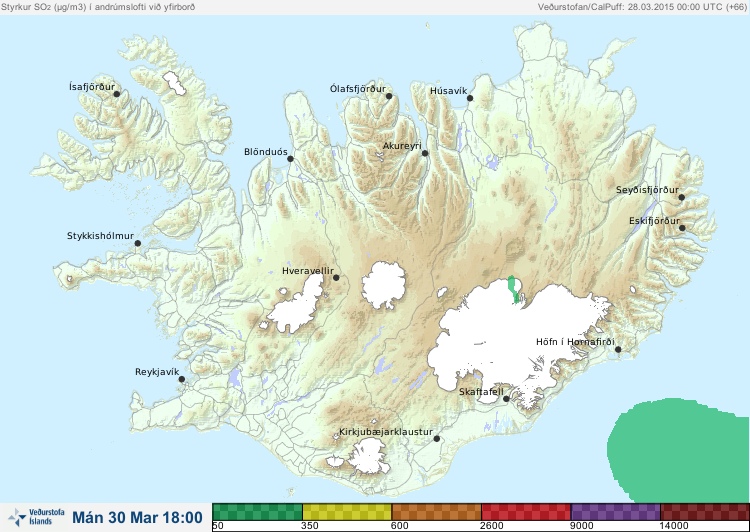
Task: Select the Stykkishólmur station dot
Action: click(x=138, y=244)
